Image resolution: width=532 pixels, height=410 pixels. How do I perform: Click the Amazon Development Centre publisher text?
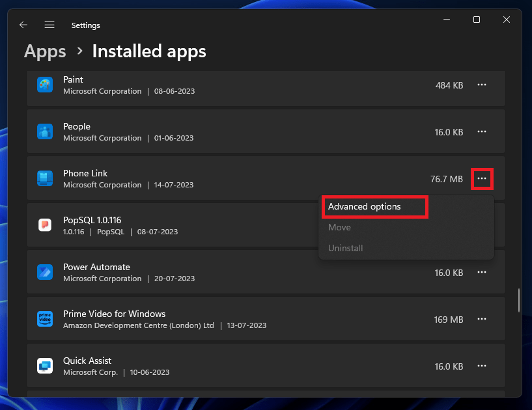click(x=139, y=325)
